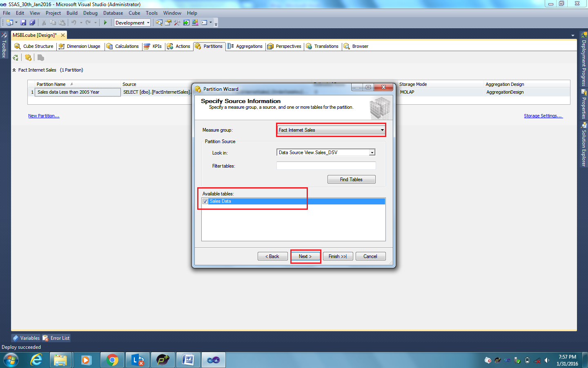Click the volume speaker tray icon
This screenshot has height=368, width=588.
[x=547, y=360]
